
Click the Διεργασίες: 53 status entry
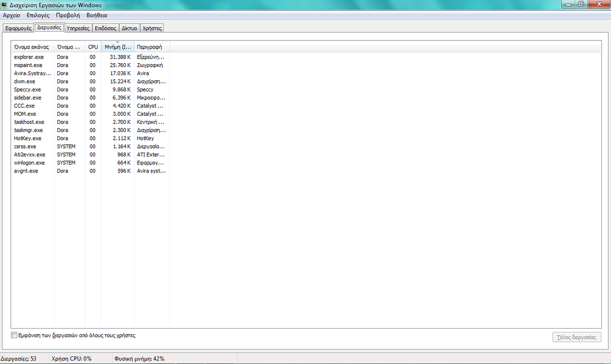coord(18,358)
